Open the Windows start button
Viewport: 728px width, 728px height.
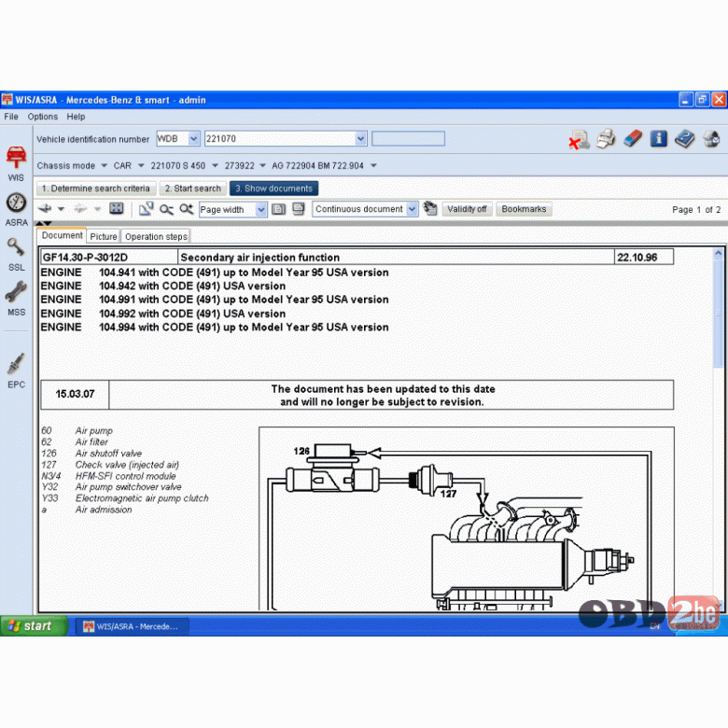tap(34, 626)
